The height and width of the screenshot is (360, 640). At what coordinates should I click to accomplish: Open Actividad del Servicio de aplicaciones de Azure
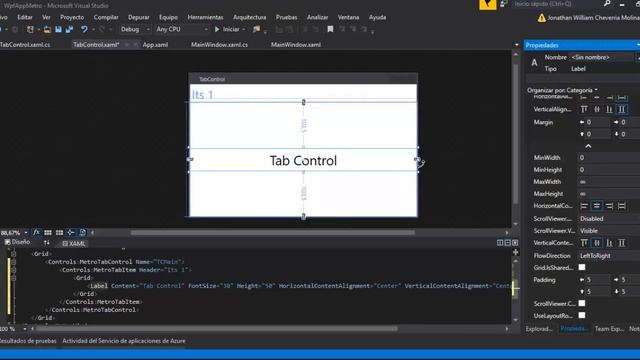coord(124,341)
